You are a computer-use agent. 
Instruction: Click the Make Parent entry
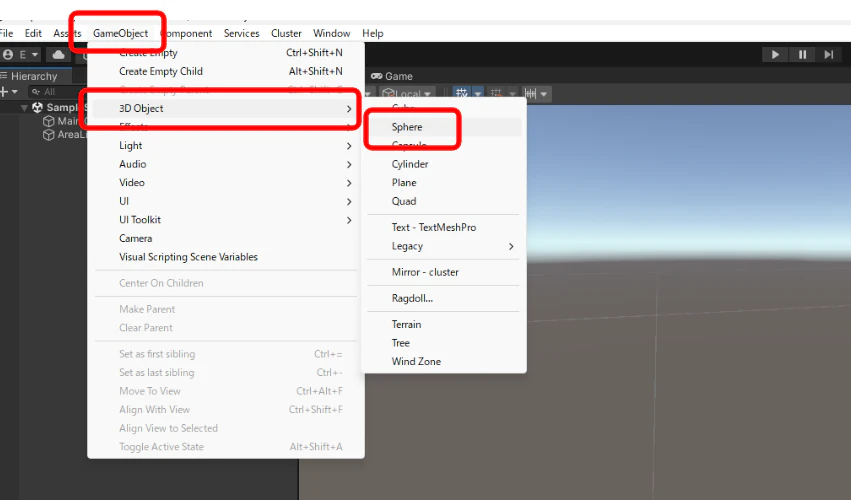coord(226,309)
